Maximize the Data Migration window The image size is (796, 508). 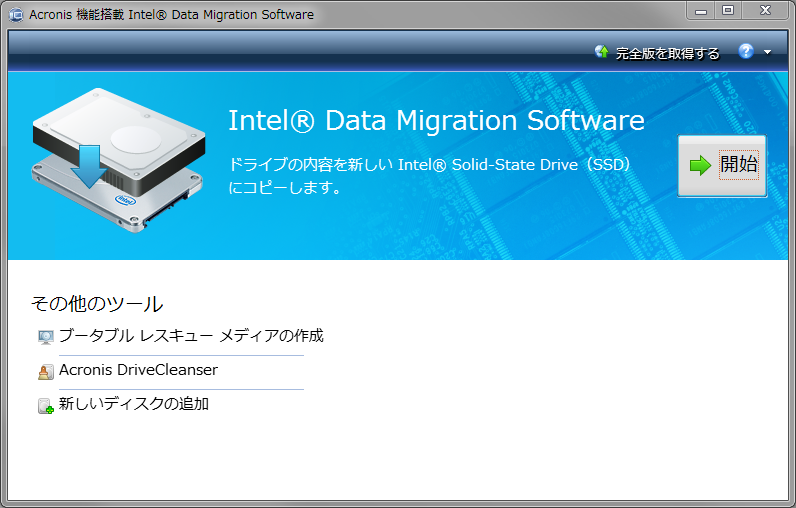[728, 11]
